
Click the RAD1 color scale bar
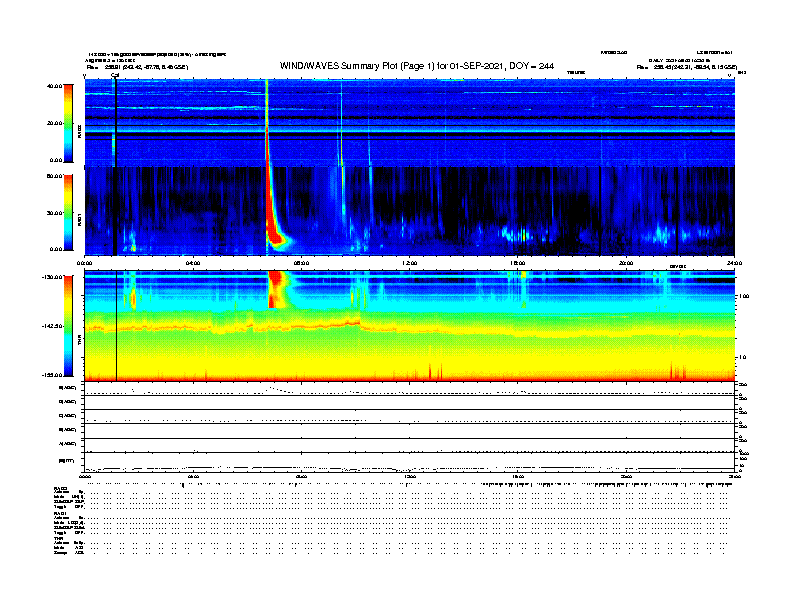coord(68,213)
